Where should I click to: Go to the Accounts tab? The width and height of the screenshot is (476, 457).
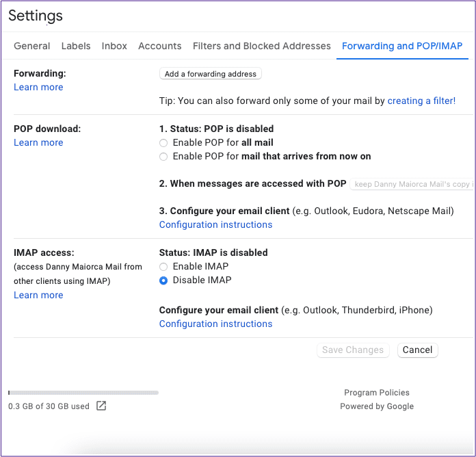pos(159,46)
